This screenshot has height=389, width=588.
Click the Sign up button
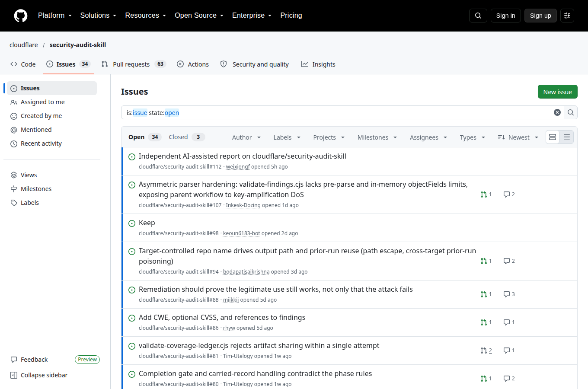point(540,16)
